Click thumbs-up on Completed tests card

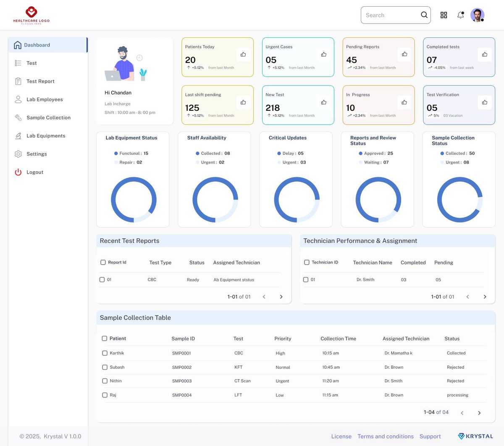[x=485, y=54]
